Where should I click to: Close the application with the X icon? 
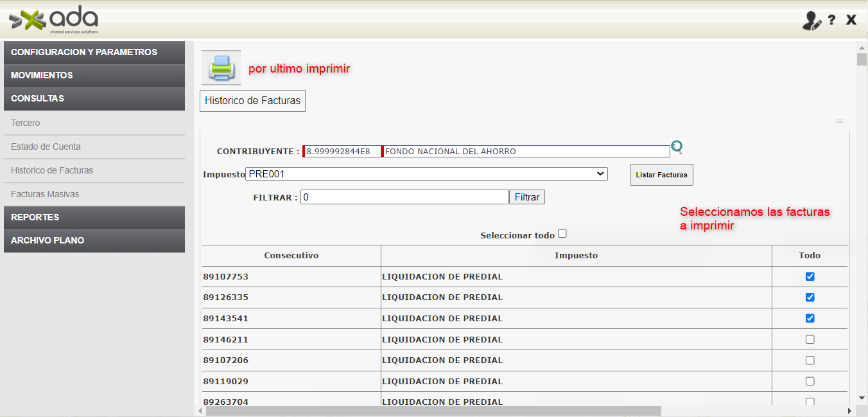[851, 20]
